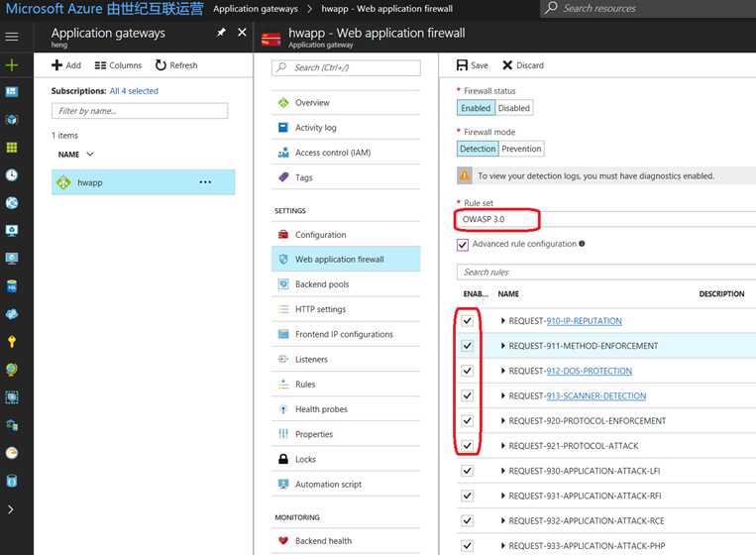Image resolution: width=756 pixels, height=555 pixels.
Task: Open the Locks menu item
Action: [346, 459]
